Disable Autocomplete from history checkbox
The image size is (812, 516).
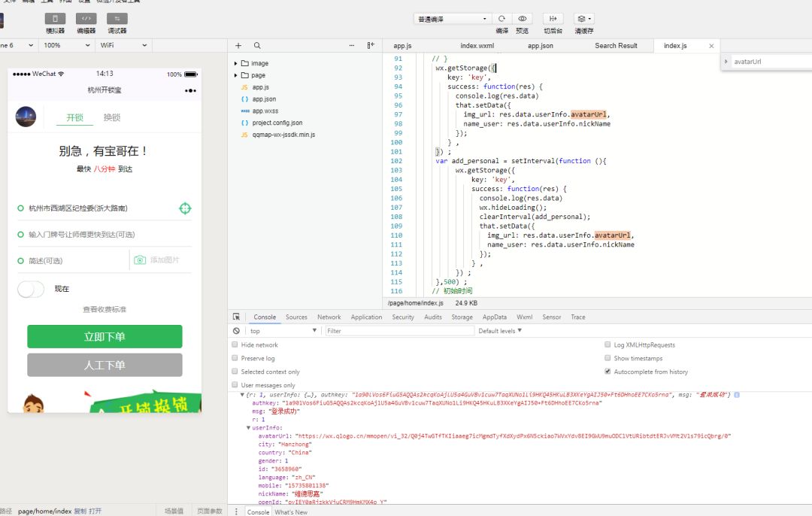(607, 372)
